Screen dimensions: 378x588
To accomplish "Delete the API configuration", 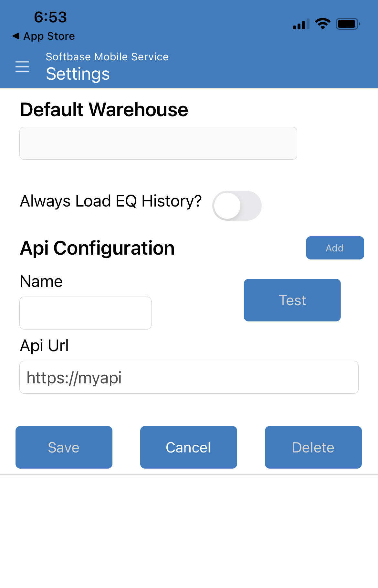I will click(313, 447).
